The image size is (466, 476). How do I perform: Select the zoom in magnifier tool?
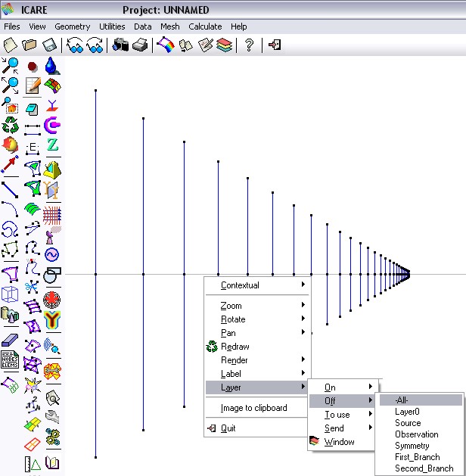[x=10, y=66]
